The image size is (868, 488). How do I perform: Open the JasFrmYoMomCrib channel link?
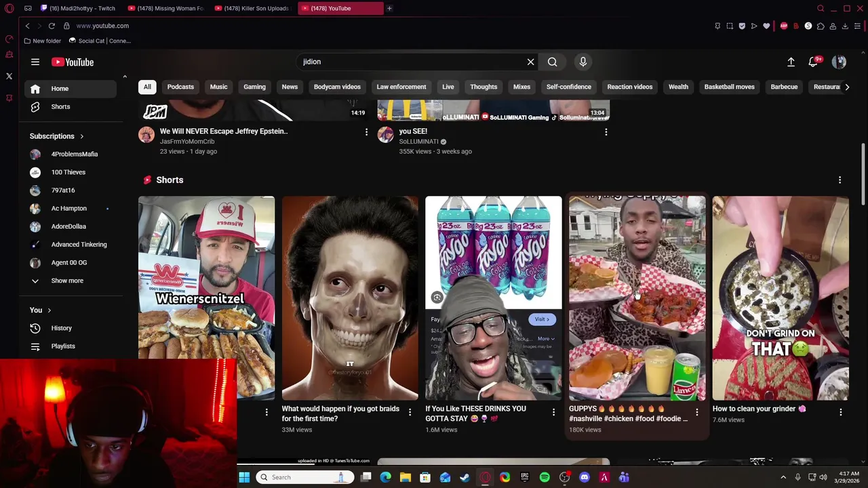(x=187, y=142)
